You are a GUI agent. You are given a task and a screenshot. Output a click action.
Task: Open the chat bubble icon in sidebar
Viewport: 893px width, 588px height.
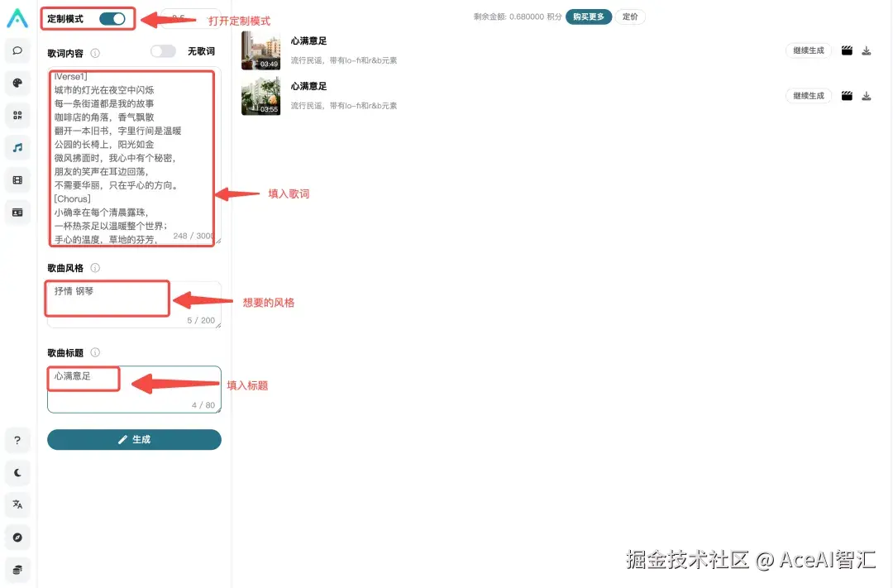pos(17,50)
